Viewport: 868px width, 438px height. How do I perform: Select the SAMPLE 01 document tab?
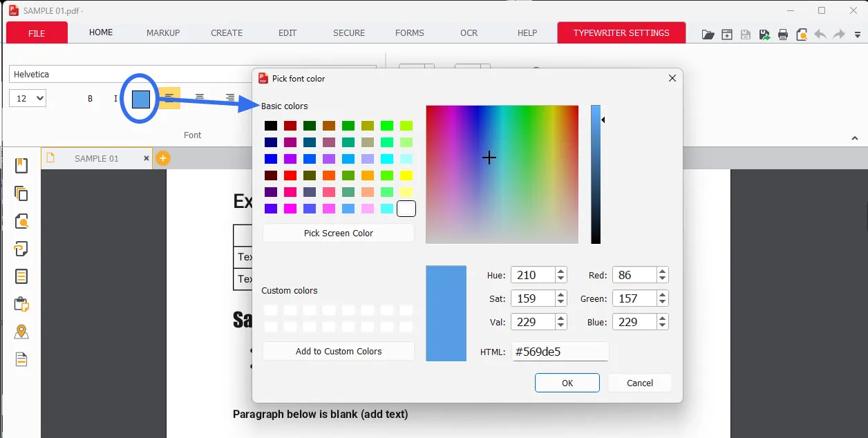97,158
